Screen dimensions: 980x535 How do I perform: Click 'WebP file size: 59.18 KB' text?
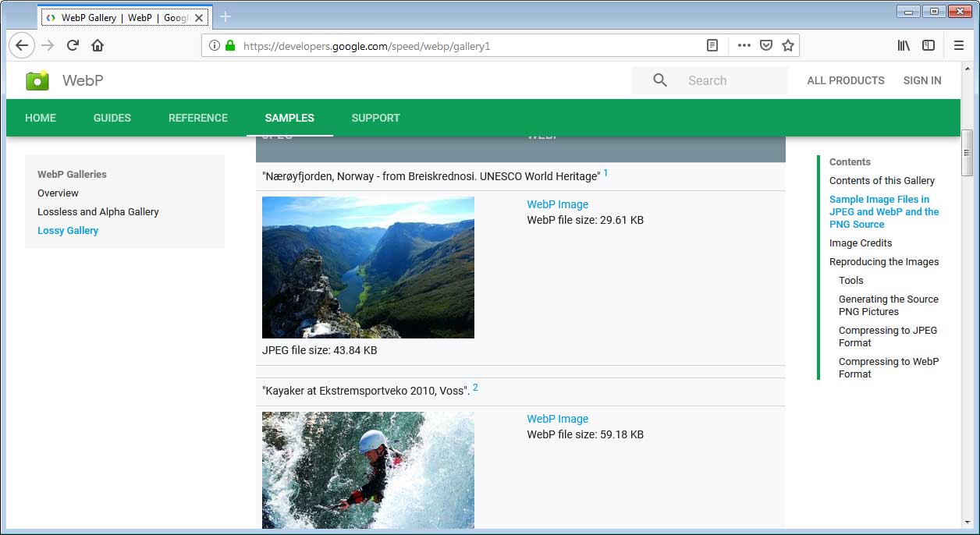point(585,434)
